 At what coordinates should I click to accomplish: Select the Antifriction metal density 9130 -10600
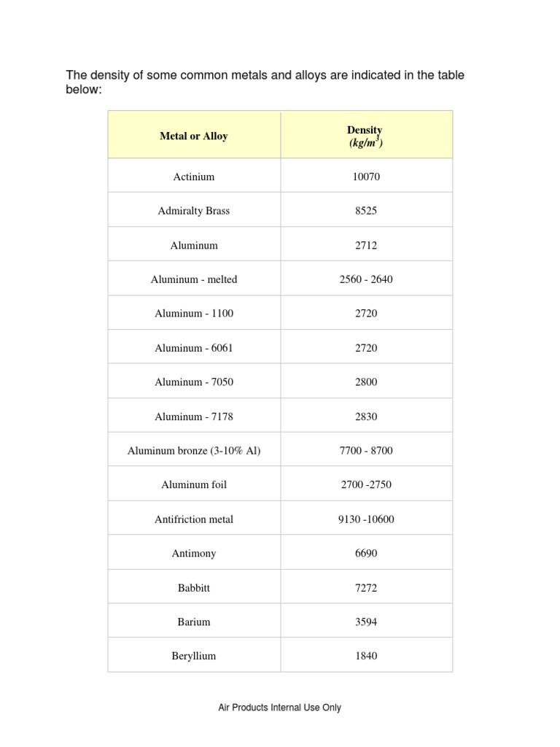(366, 519)
